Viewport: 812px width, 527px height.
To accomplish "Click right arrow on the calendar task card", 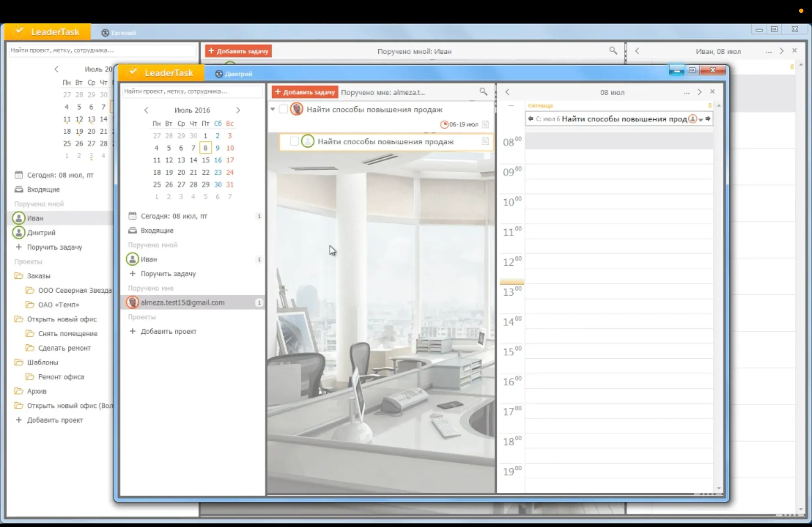I will [x=708, y=119].
